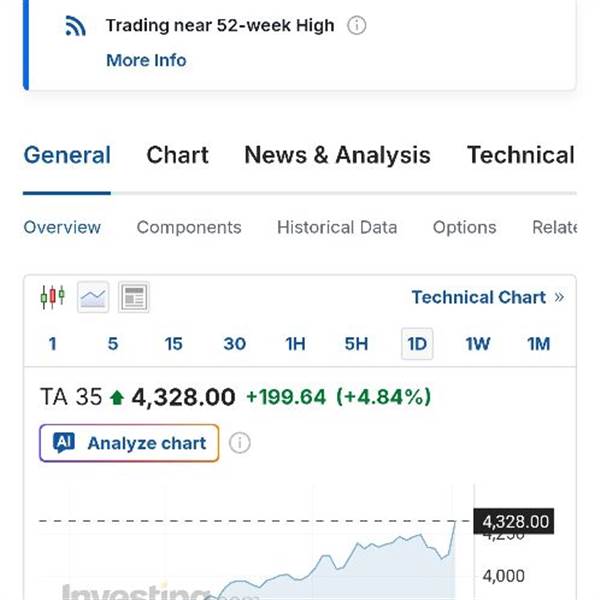600x600 pixels.
Task: Select the 1D timeframe
Action: 417,344
